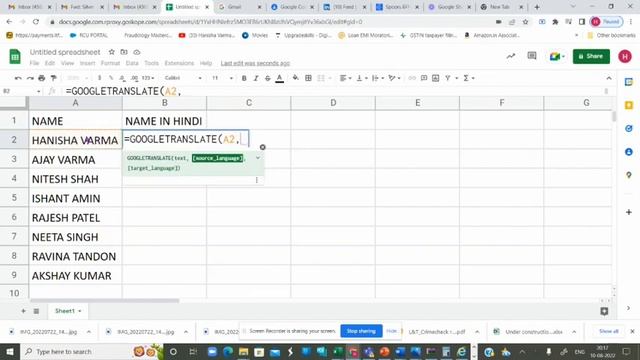Viewport: 640px width, 360px height.
Task: Open the Maps side panel icon
Action: 629,175
